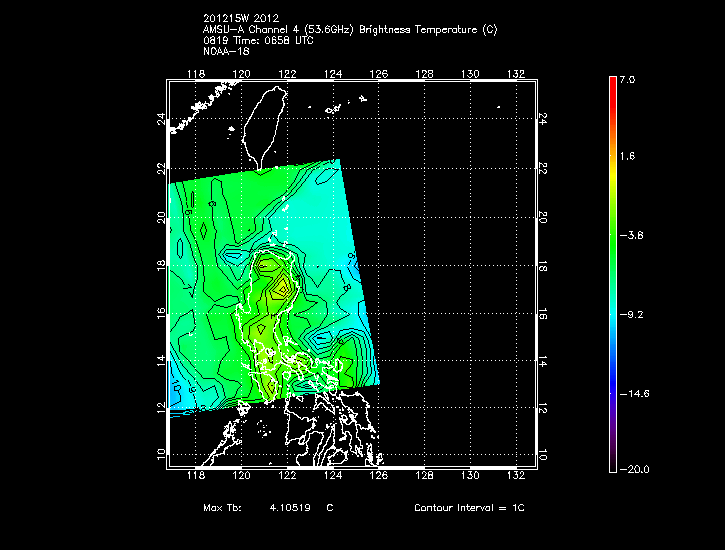Click the colorbar label "7.0"
Screen dimensions: 725x550
click(x=627, y=79)
